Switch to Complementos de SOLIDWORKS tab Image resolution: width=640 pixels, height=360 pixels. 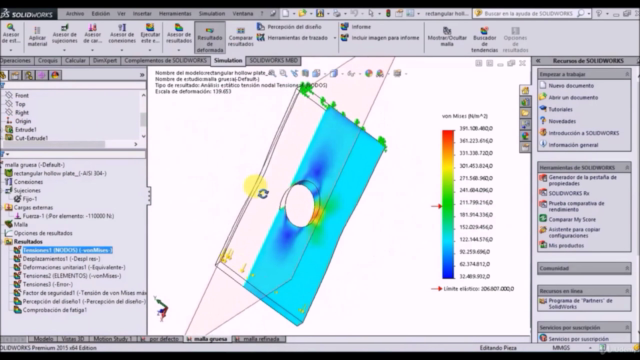(165, 60)
